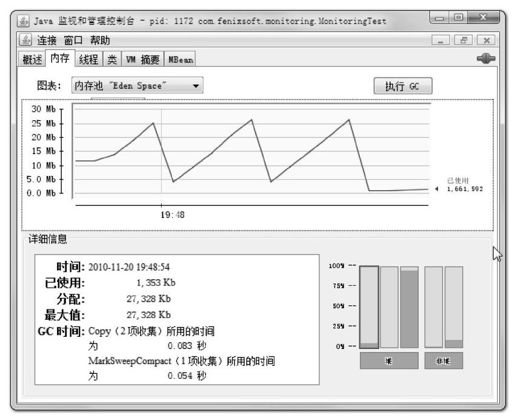Select the first heap pool bar (Eden)

pyautogui.click(x=369, y=307)
